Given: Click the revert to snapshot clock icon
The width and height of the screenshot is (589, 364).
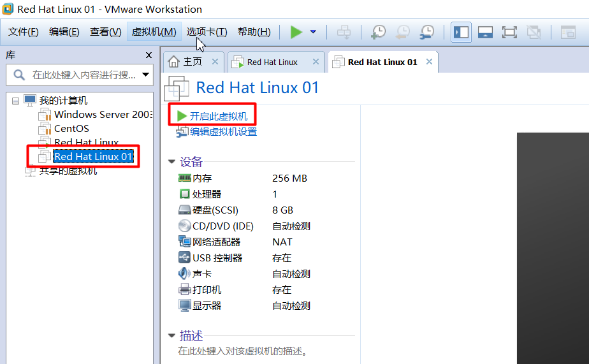Looking at the screenshot, I should (x=403, y=32).
